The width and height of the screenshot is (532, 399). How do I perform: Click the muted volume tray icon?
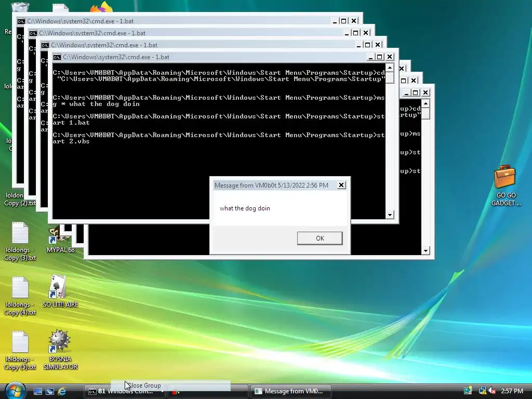[x=492, y=391]
